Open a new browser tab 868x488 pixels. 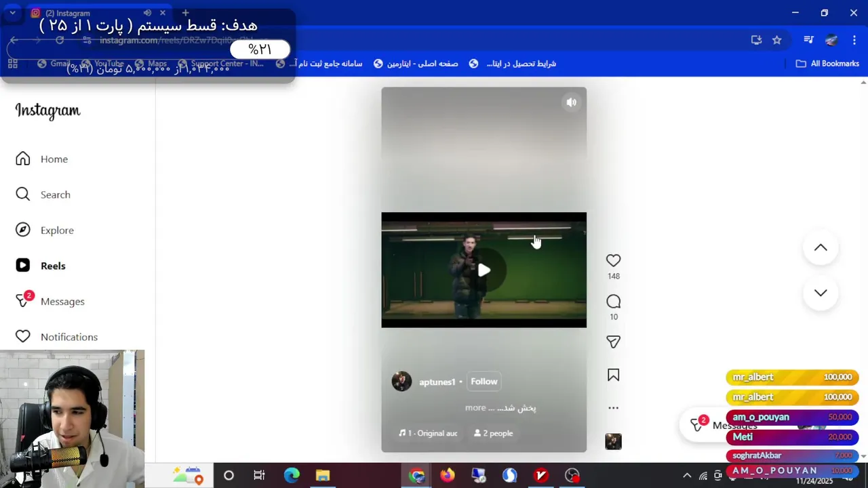tap(185, 13)
